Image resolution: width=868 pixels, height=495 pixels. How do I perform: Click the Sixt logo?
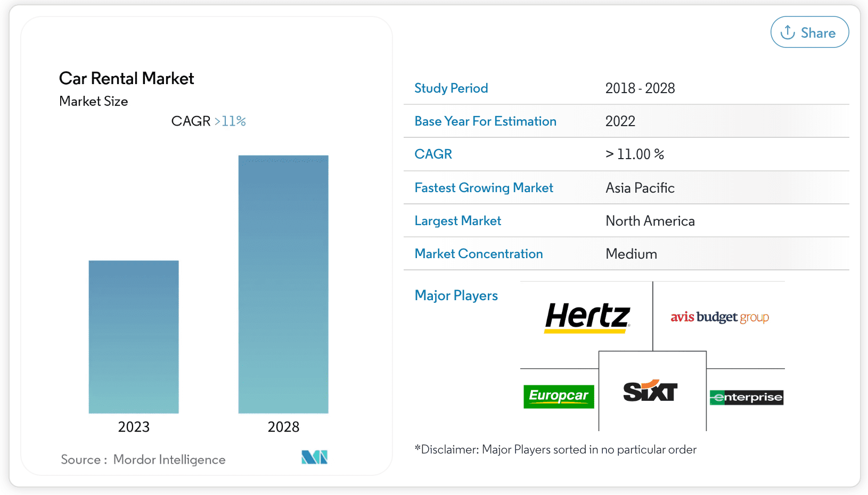tap(650, 391)
